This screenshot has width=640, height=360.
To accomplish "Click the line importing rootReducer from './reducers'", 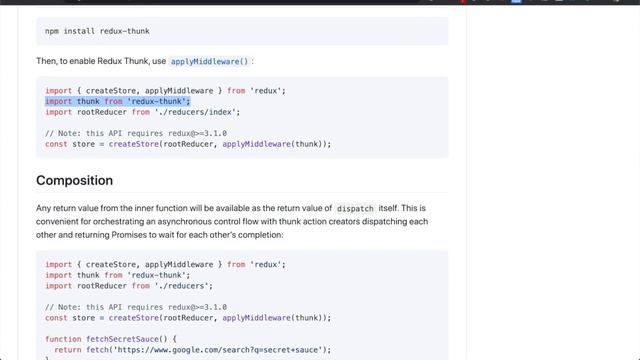I will (x=129, y=286).
